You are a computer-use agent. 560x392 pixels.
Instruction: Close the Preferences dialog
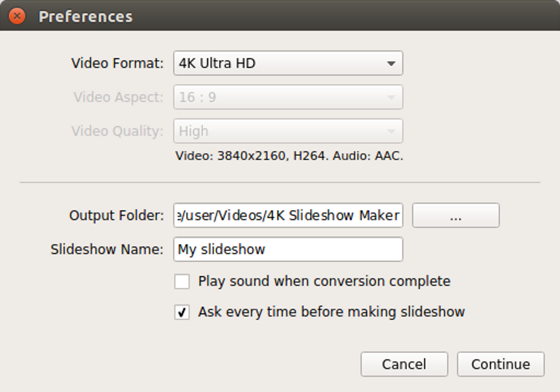click(17, 16)
